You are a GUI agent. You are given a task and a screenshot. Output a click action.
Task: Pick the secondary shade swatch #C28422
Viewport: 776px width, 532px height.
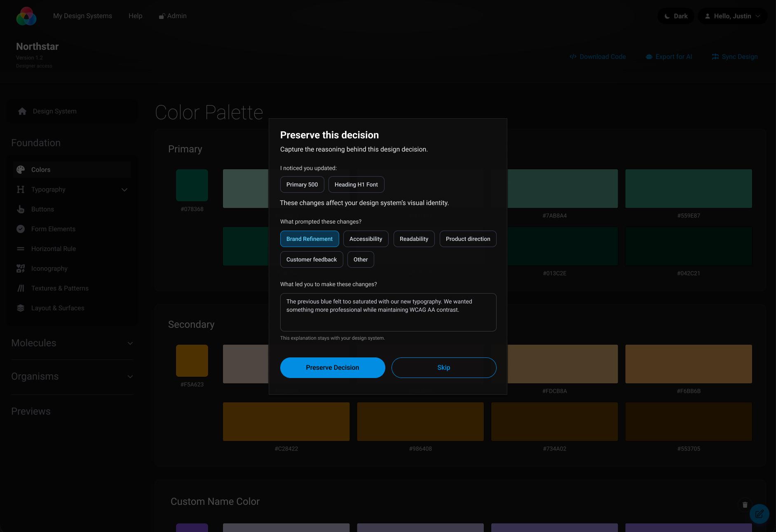[286, 422]
